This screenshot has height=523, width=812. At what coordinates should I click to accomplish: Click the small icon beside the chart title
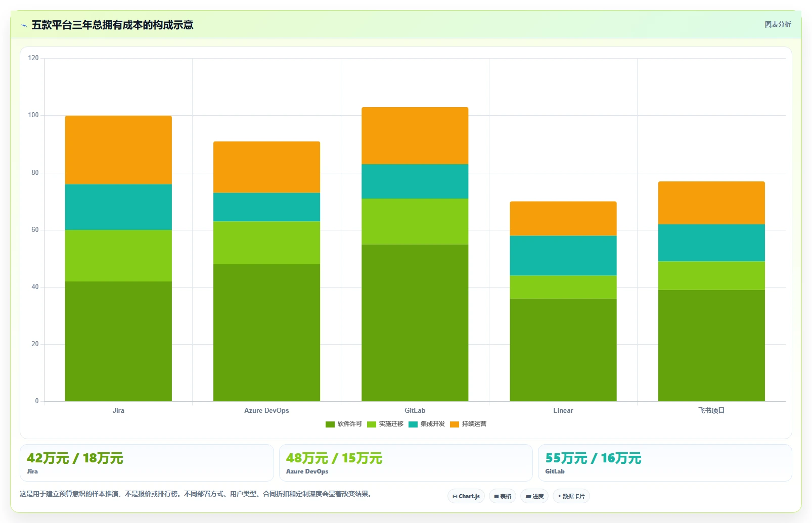(24, 25)
